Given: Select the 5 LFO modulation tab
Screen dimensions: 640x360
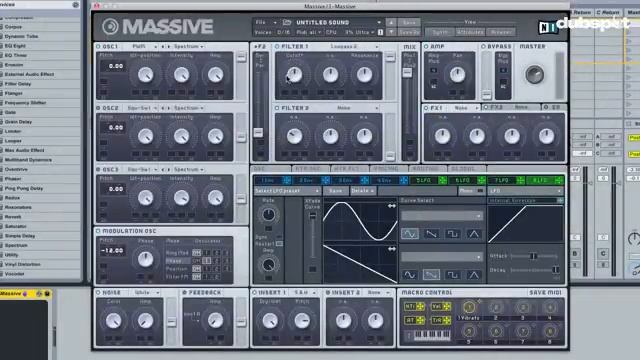Looking at the screenshot, I should (423, 180).
